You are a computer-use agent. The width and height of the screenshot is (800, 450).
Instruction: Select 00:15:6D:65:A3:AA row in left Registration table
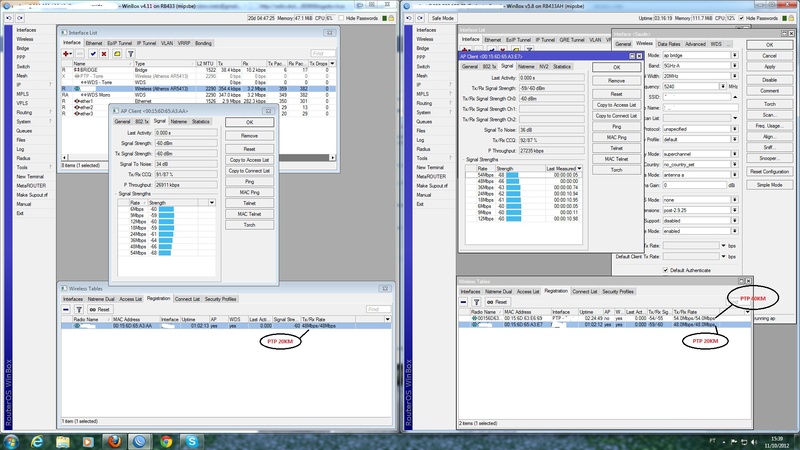point(226,326)
